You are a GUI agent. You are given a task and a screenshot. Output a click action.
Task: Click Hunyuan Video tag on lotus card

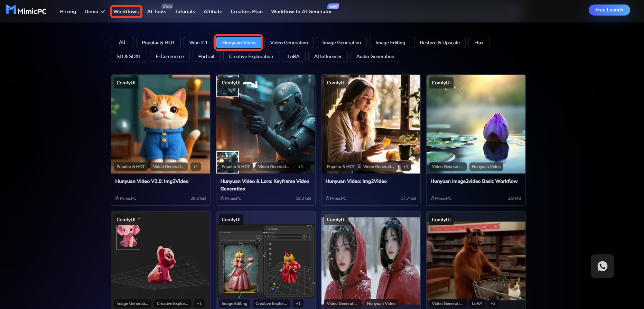486,167
